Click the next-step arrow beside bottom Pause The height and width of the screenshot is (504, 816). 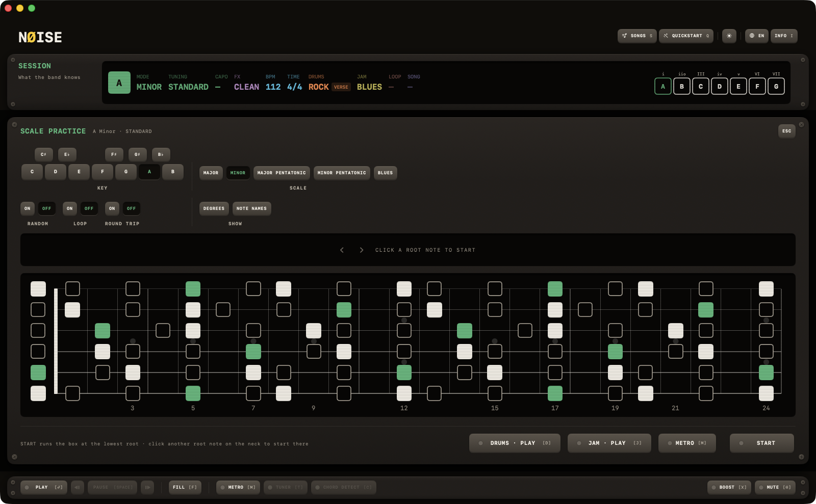pos(147,487)
